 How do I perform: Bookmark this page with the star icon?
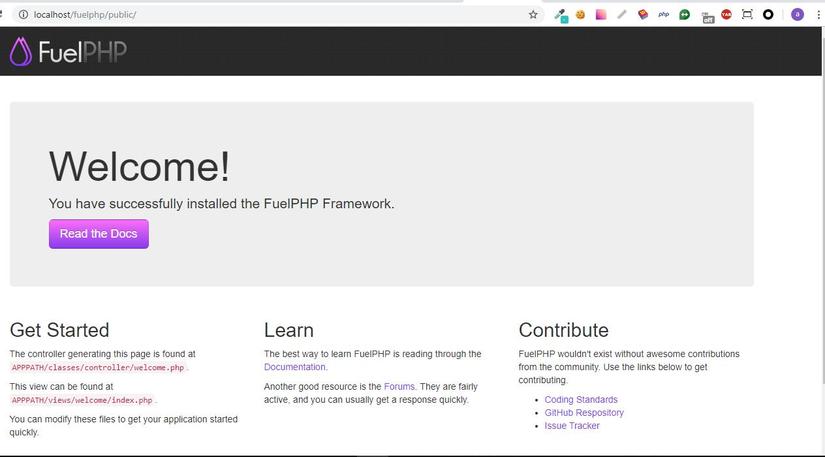(x=533, y=15)
